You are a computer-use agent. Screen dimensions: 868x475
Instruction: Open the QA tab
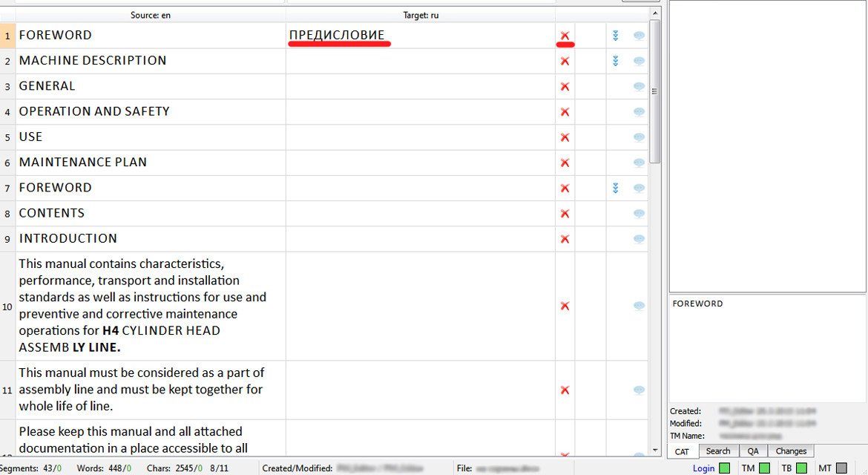(x=753, y=451)
